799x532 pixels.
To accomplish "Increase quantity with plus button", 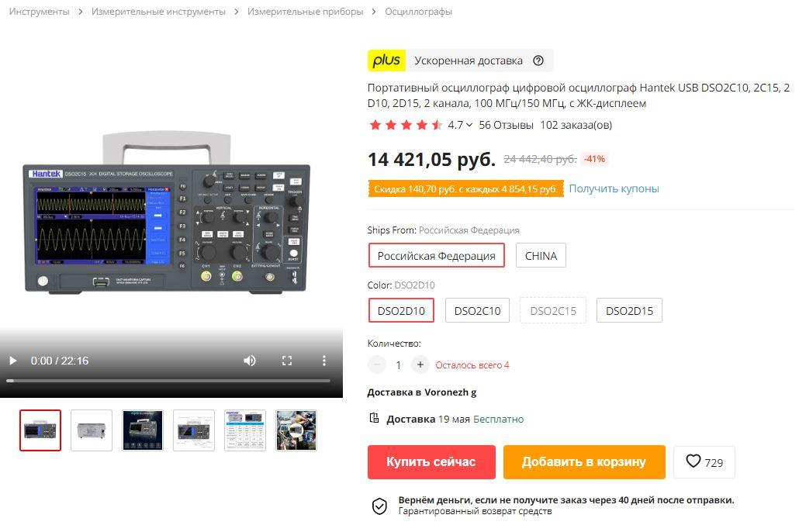I will click(420, 364).
